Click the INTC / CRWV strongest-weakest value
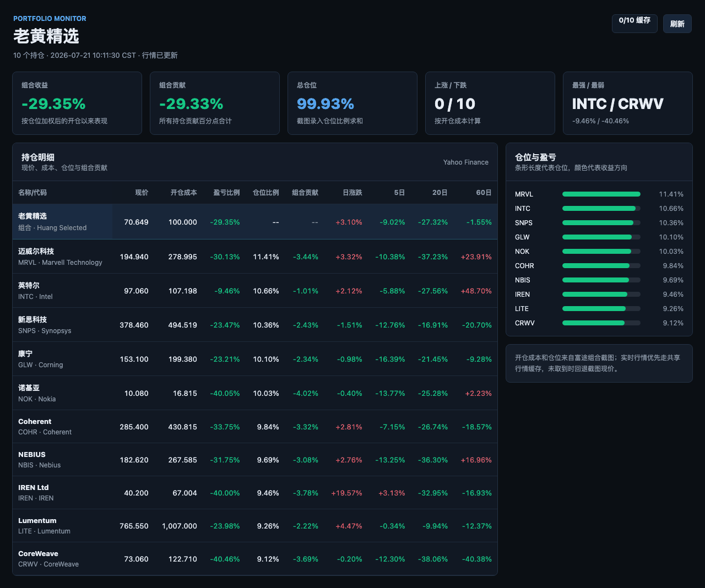Image resolution: width=705 pixels, height=588 pixels. [x=618, y=104]
